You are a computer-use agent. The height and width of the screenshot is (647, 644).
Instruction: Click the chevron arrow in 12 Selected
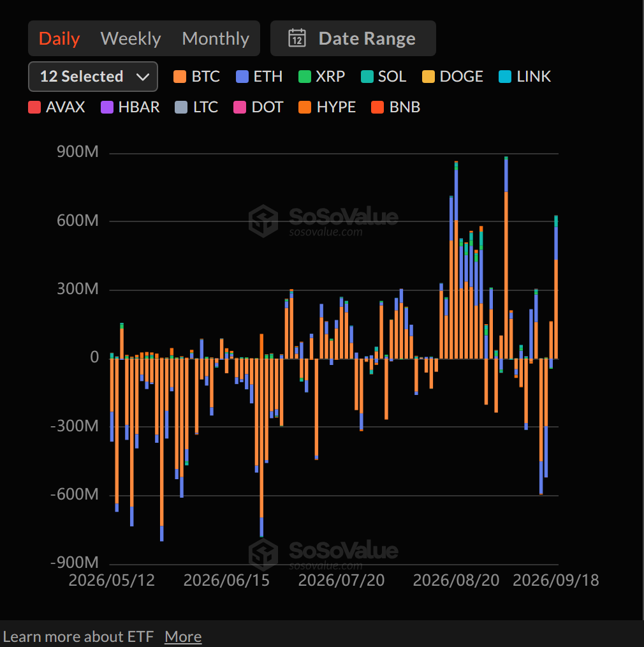[x=143, y=77]
